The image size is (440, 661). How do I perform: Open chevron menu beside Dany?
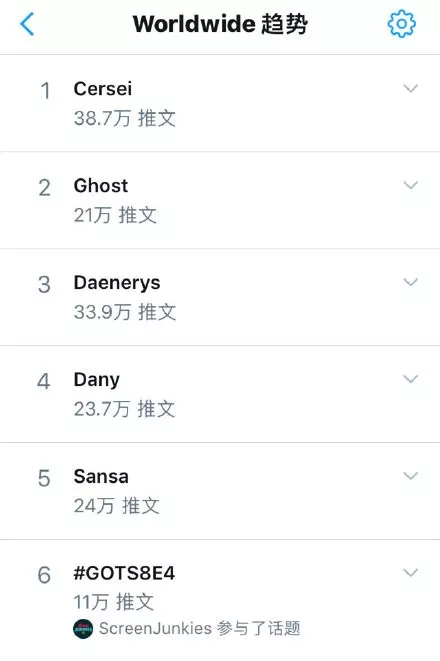click(410, 379)
